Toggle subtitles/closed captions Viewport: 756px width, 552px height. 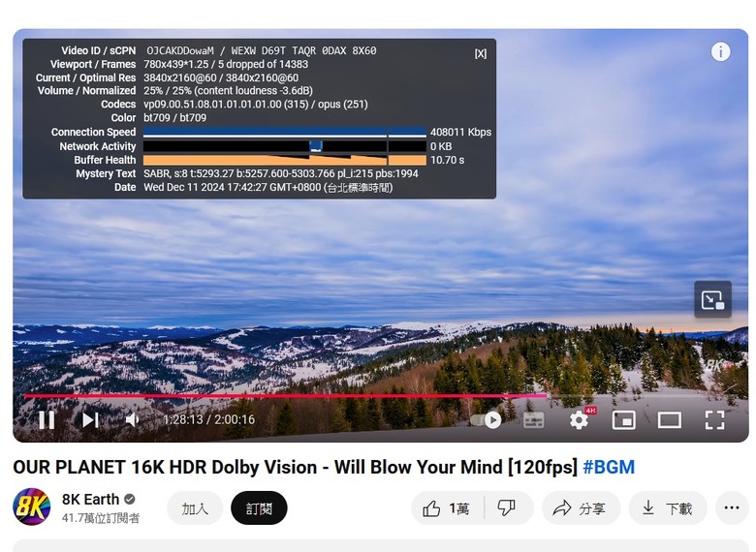click(533, 420)
